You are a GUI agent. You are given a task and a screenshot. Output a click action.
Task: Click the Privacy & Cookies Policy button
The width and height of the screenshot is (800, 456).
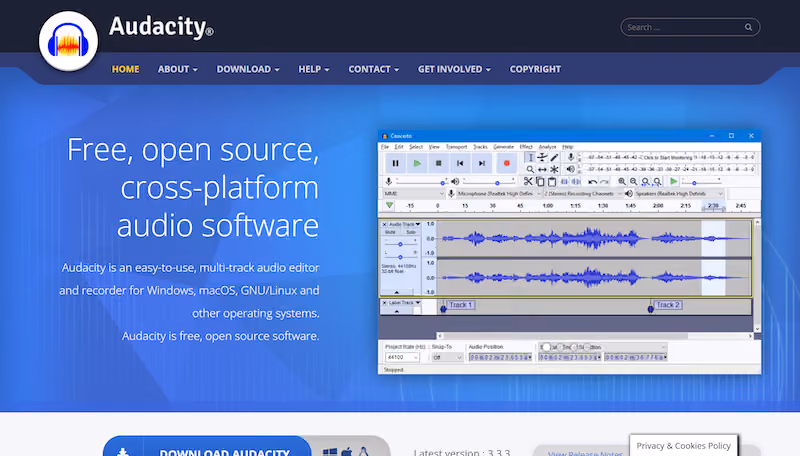pos(684,445)
